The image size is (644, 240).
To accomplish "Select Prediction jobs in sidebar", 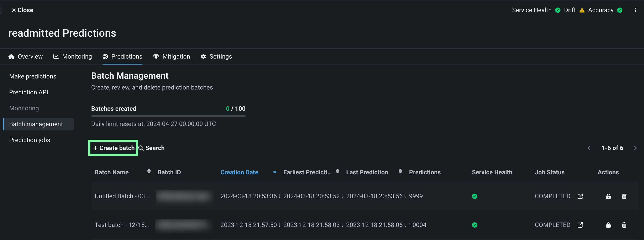I will coord(30,140).
